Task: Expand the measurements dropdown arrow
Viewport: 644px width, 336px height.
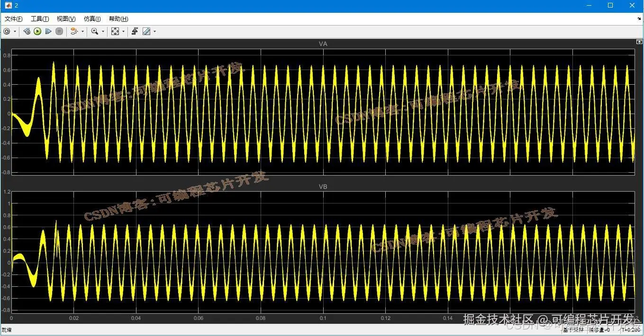Action: (154, 31)
